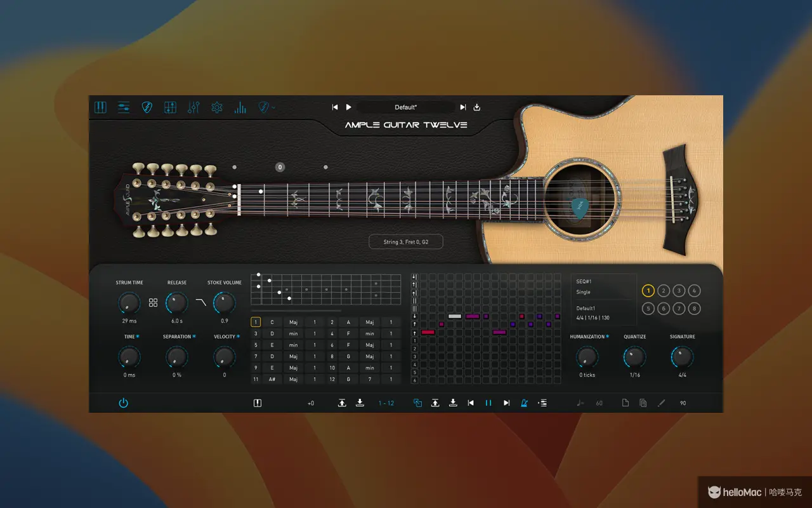Click the Default* preset name field
Screen dimensions: 812x508
point(406,107)
